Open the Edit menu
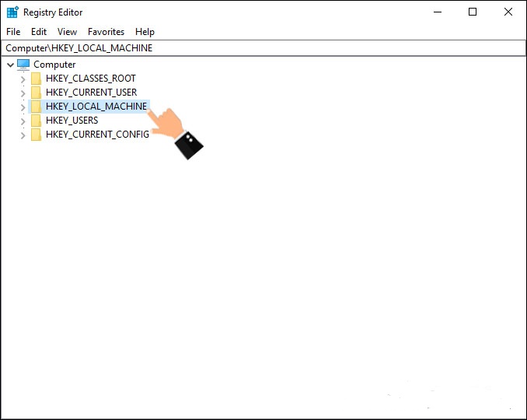This screenshot has width=527, height=420. click(39, 32)
